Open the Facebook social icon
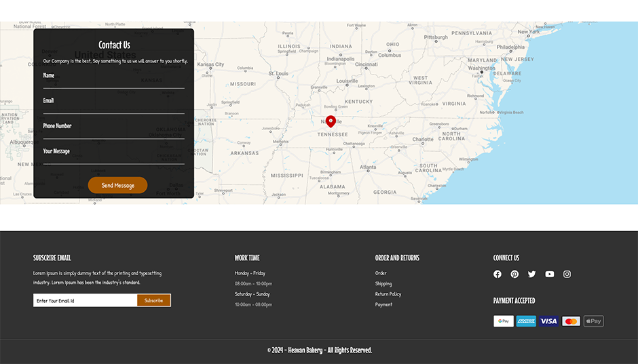 click(498, 275)
